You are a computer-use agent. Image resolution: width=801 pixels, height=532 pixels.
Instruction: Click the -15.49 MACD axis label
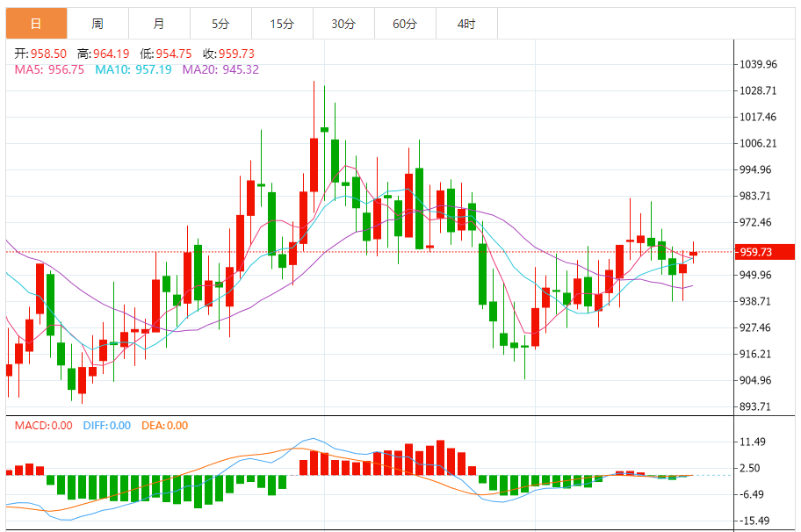pos(754,521)
